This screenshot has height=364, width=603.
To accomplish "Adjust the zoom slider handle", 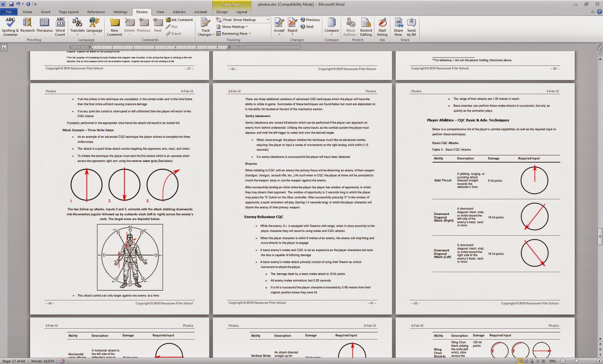I will [576, 361].
